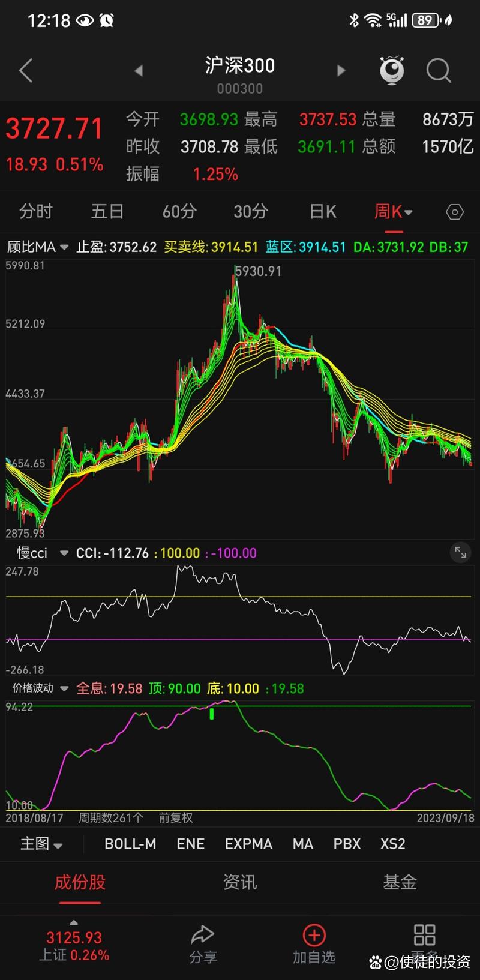
Task: Tap the 买卖线:3914.51 value
Action: click(211, 247)
